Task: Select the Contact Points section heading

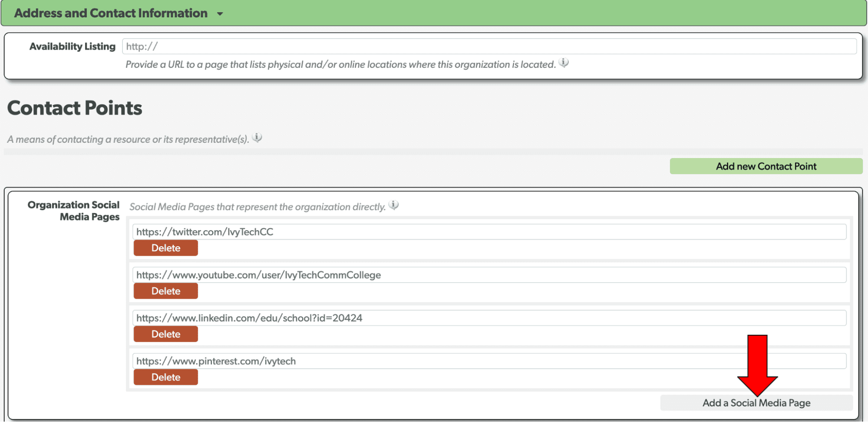Action: pos(74,108)
